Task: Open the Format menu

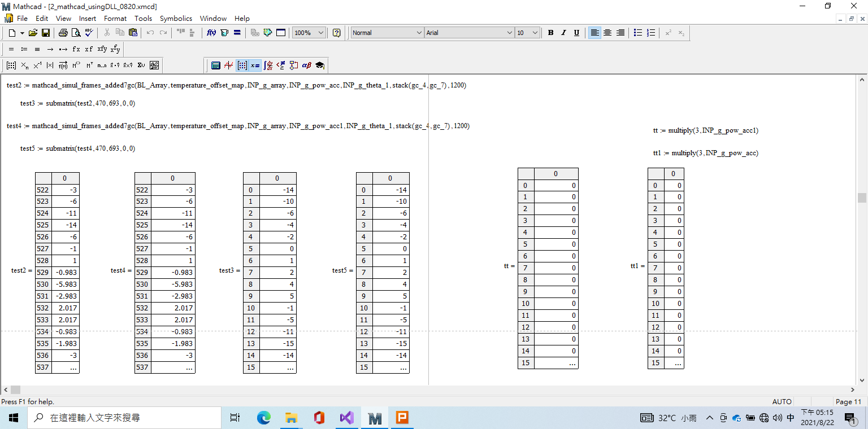Action: [115, 18]
